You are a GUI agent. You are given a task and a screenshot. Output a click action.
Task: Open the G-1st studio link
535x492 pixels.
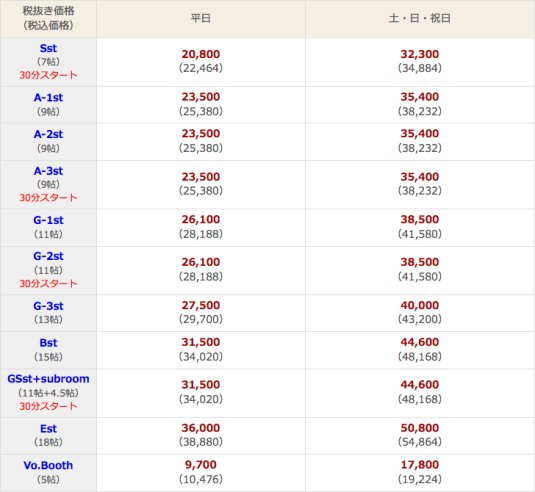(48, 220)
